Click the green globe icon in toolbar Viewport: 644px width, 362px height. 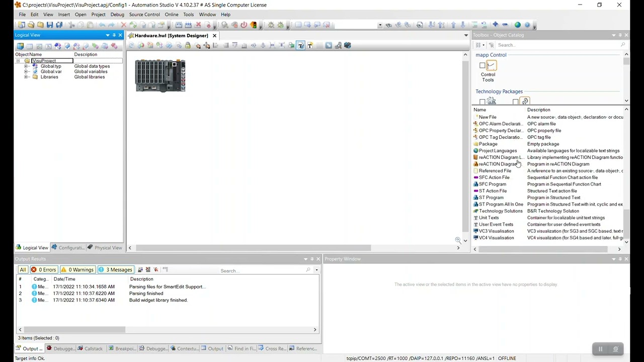[x=517, y=25]
